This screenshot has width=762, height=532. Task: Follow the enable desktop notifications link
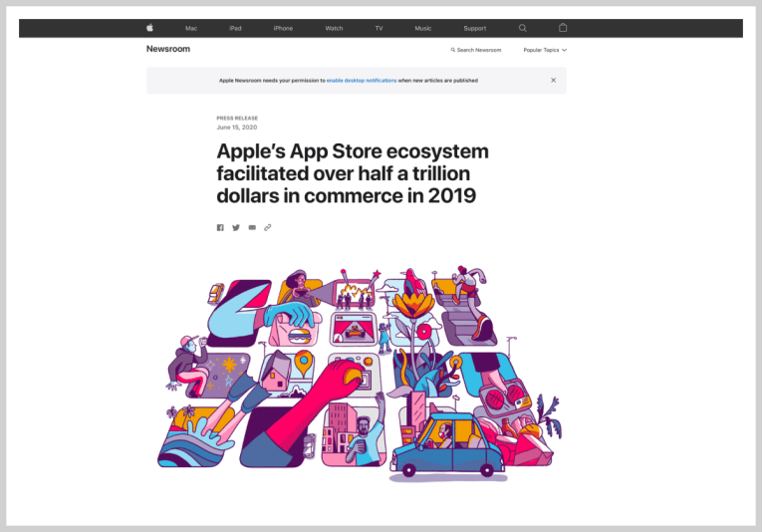click(x=362, y=80)
